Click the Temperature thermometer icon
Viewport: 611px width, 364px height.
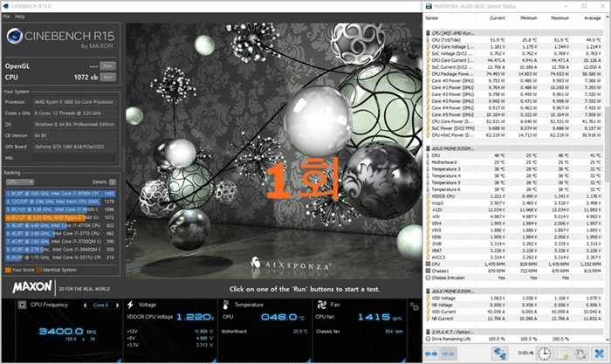pyautogui.click(x=225, y=305)
